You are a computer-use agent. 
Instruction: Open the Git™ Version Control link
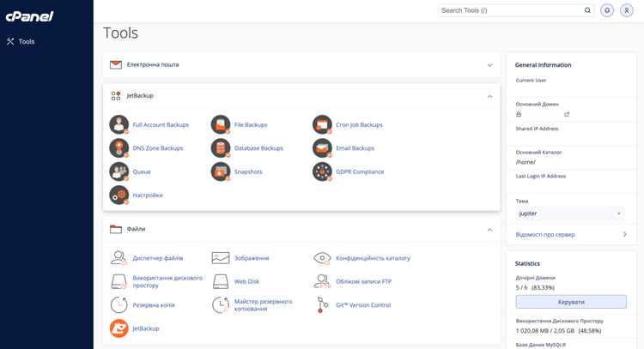[x=363, y=305]
